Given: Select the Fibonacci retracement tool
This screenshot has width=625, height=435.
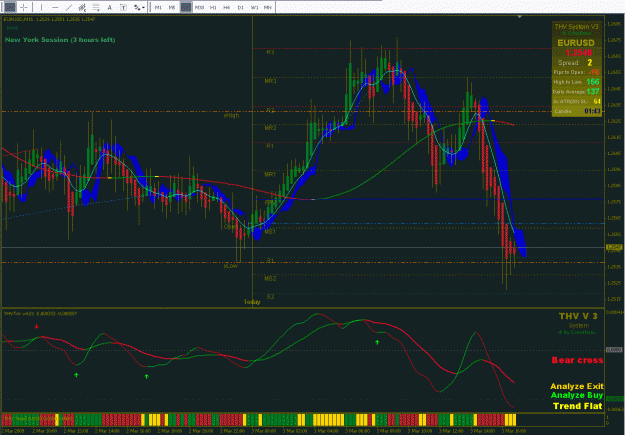Looking at the screenshot, I should (96, 7).
